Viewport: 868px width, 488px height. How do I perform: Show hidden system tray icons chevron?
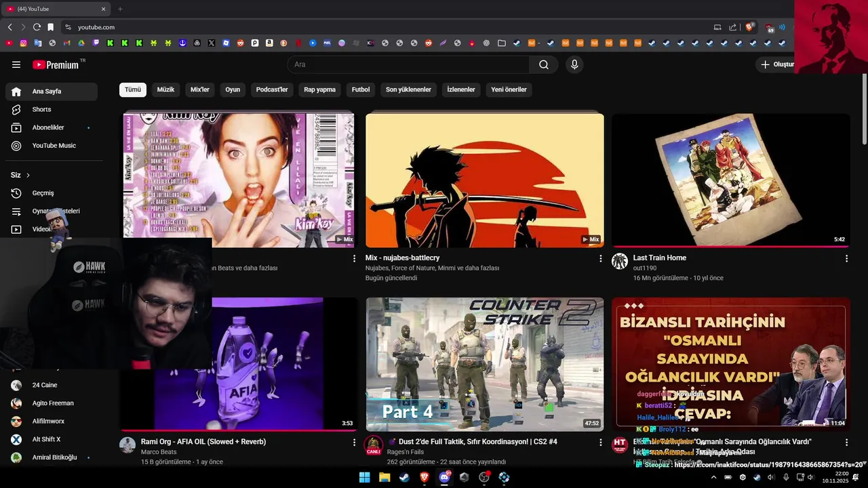coord(713,477)
